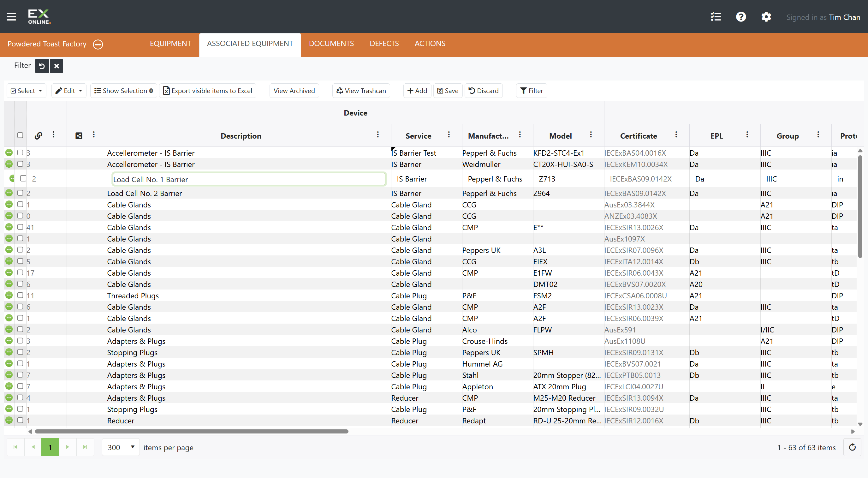
Task: Open the settings gear icon
Action: 766,17
